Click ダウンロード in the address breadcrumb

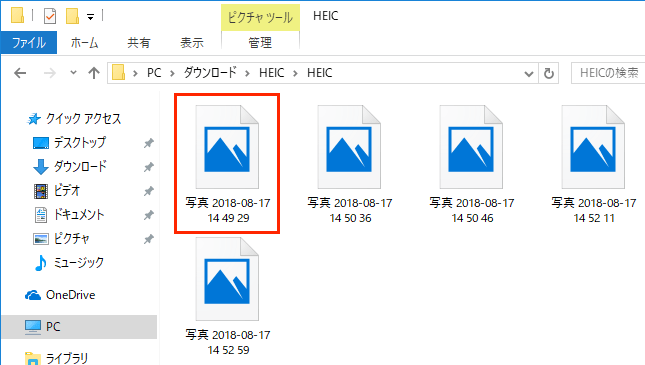coord(210,73)
